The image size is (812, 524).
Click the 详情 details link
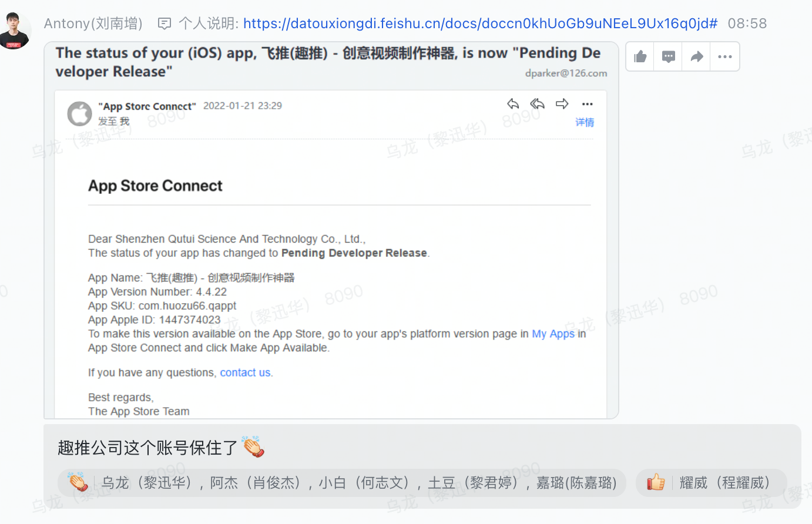point(585,122)
